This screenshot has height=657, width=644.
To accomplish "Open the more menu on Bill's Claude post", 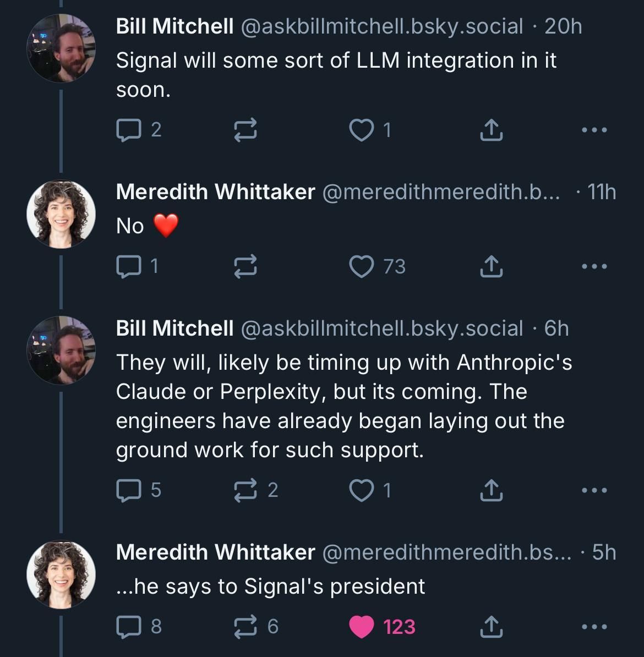I will (594, 490).
